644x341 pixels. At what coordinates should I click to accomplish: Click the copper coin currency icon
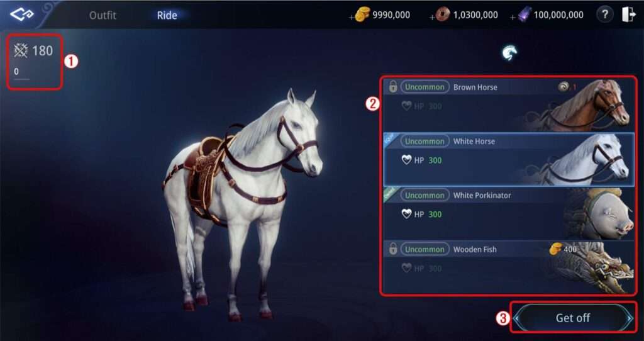[x=443, y=15]
